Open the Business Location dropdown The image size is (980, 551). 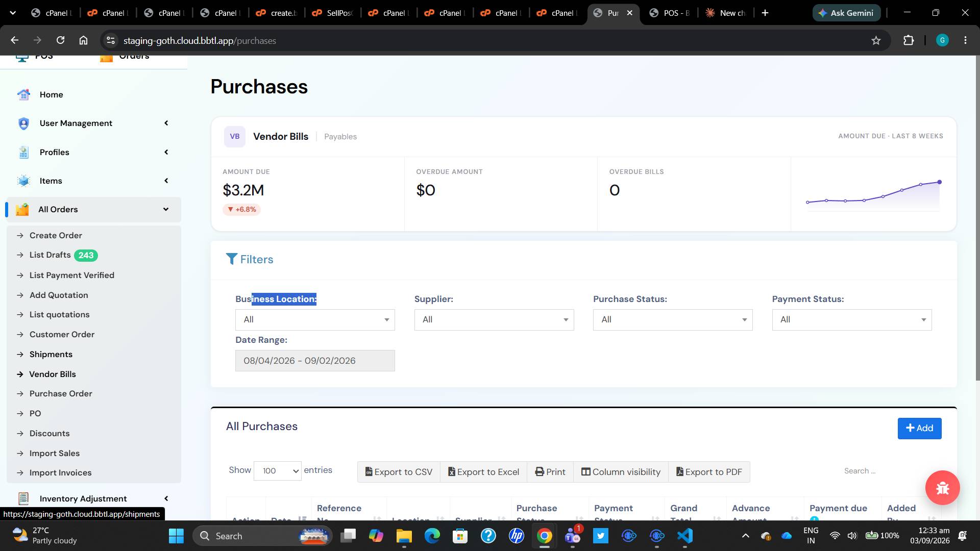[x=315, y=320]
